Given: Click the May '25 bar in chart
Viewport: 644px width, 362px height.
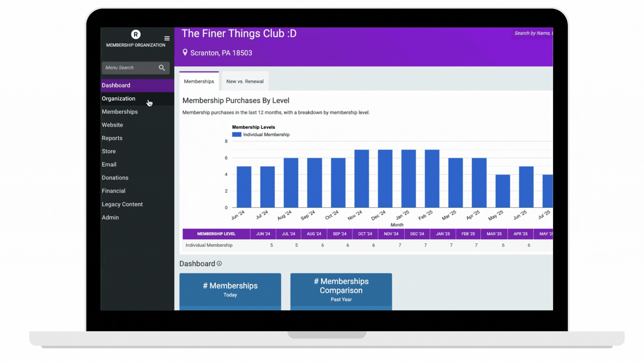Looking at the screenshot, I should pos(502,191).
